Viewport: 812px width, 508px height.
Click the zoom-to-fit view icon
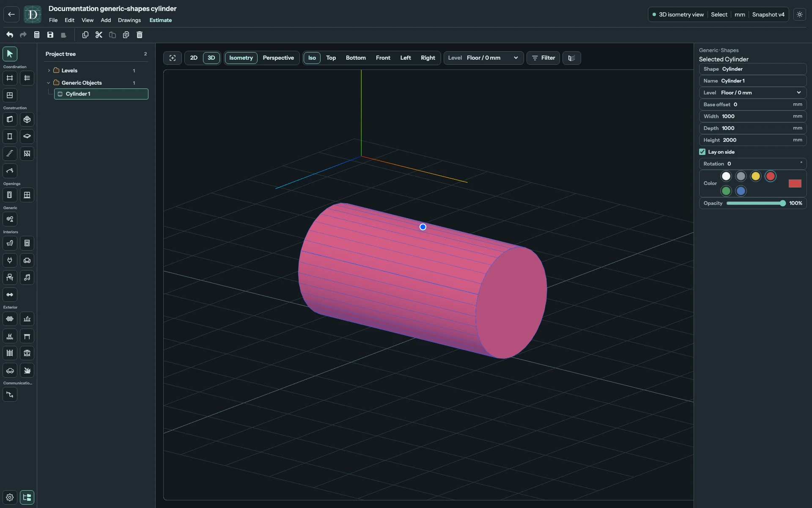coord(173,58)
